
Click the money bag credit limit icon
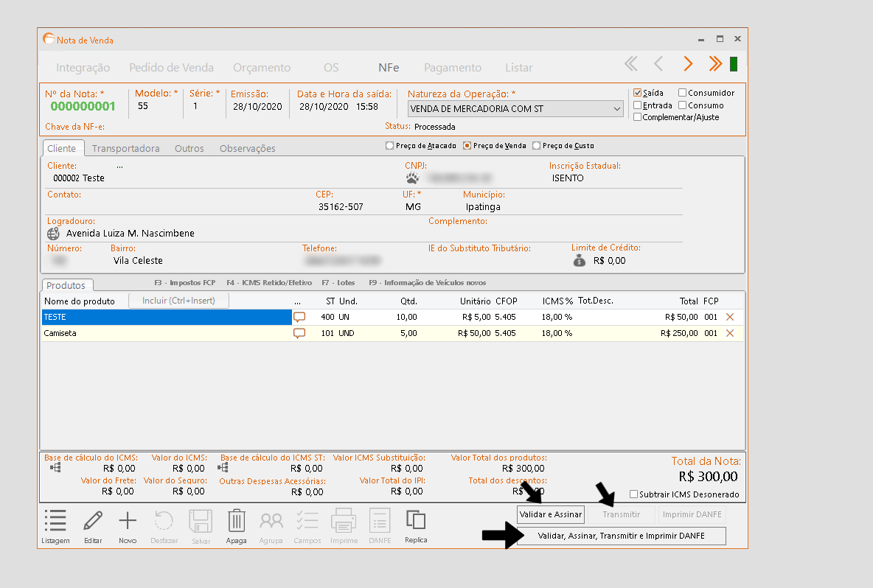(580, 260)
